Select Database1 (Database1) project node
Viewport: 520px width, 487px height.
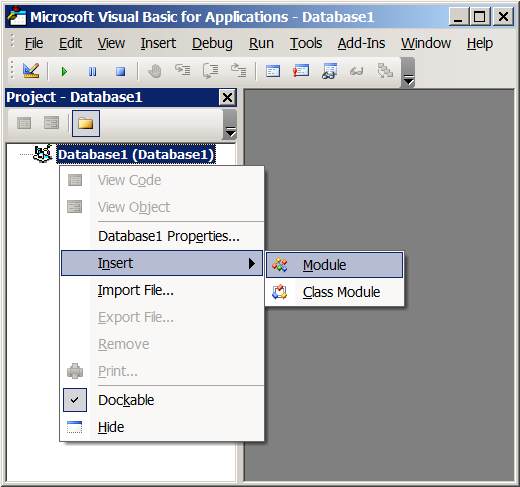coord(136,154)
